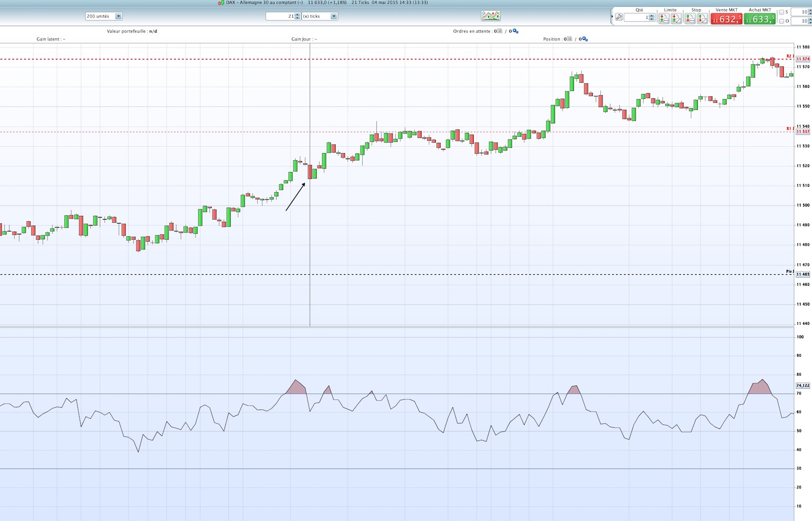Click the RSI axis label 30
The image size is (812, 521).
[799, 469]
